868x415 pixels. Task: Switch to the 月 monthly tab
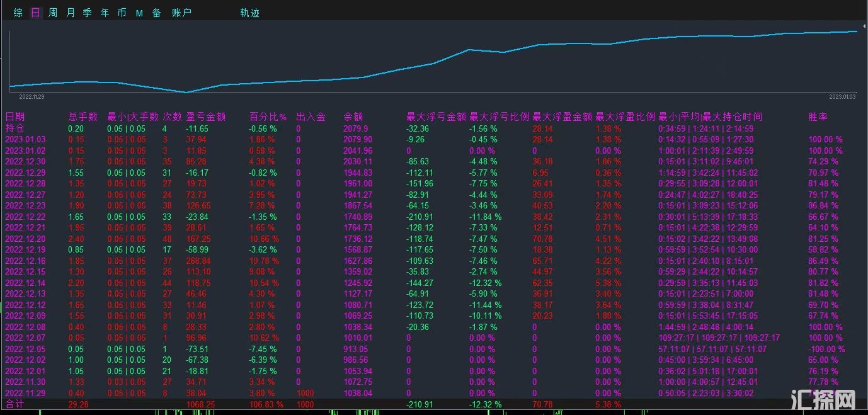(71, 13)
